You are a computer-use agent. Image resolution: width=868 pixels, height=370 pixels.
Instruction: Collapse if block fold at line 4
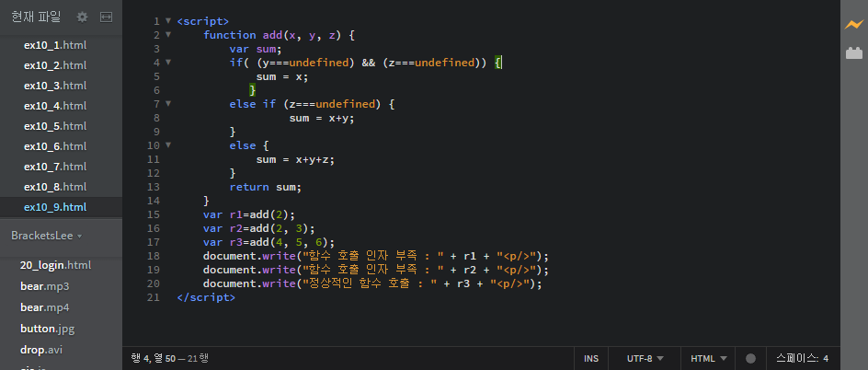pyautogui.click(x=168, y=63)
